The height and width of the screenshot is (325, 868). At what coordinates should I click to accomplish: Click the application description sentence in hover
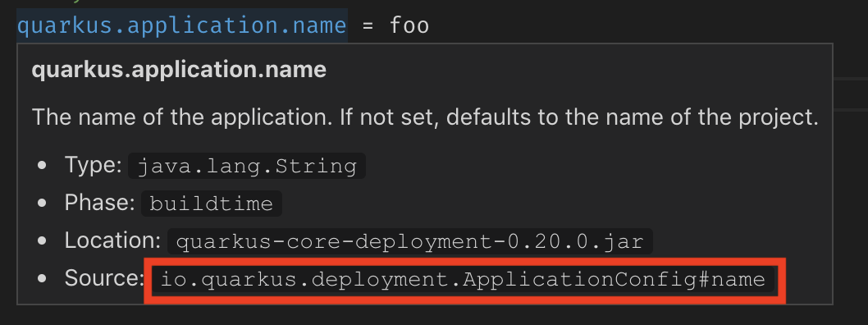[x=425, y=117]
